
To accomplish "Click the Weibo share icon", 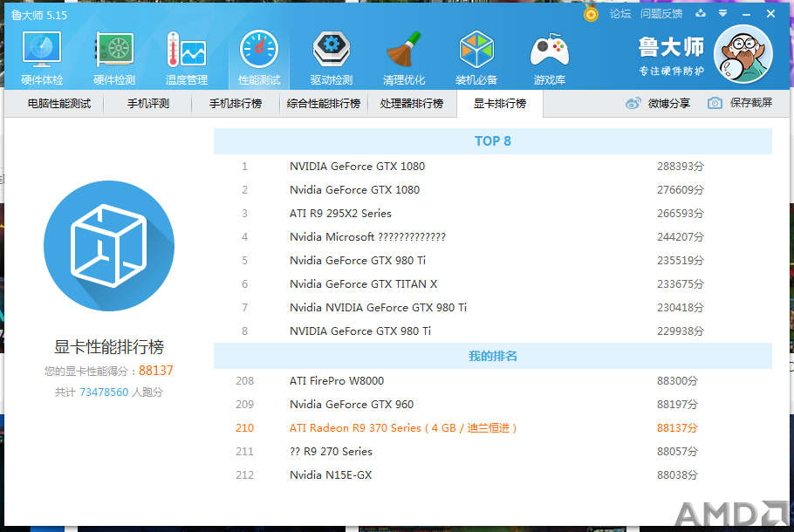I will point(633,103).
